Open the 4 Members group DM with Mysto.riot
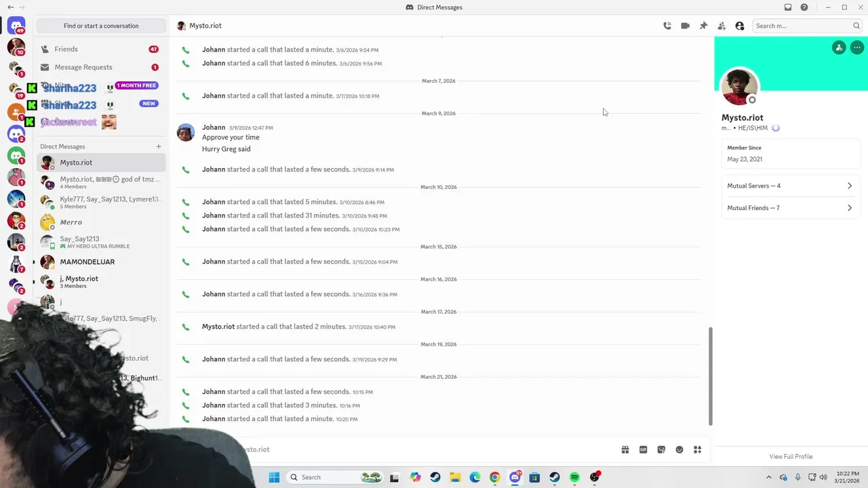 [101, 182]
